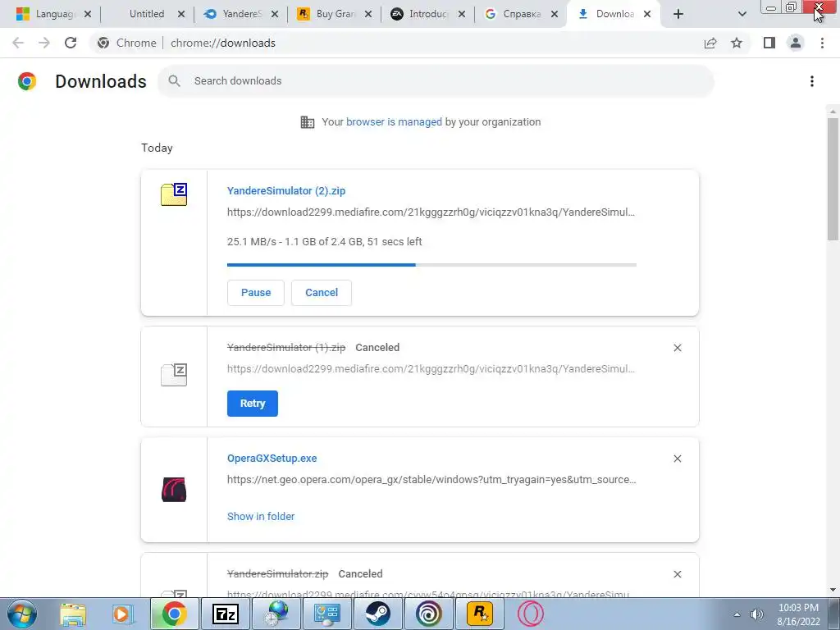
Task: Share this page using the share icon
Action: point(710,43)
